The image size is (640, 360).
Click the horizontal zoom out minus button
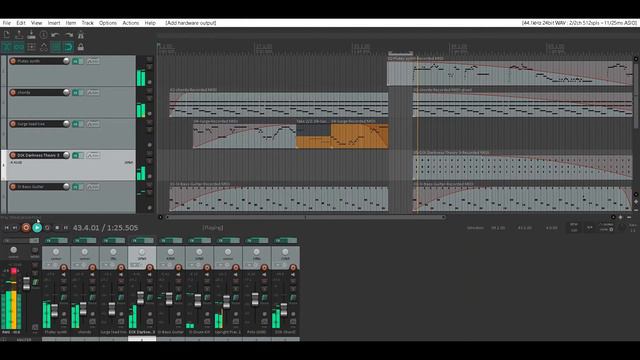629,217
